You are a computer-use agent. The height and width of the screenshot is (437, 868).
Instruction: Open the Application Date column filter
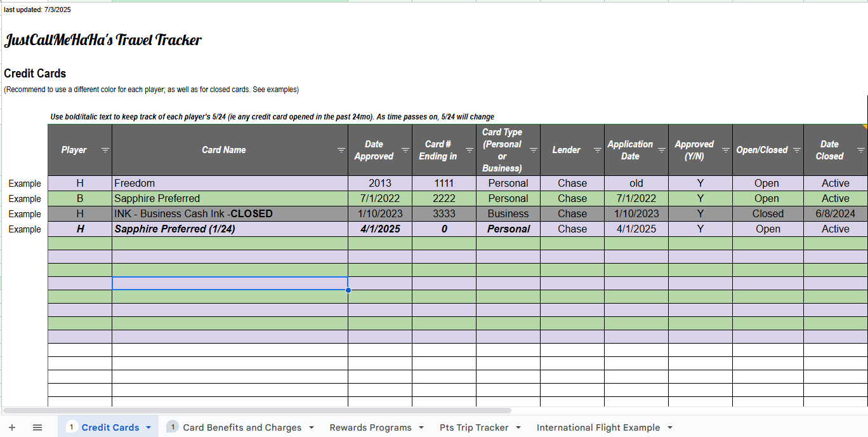[662, 150]
